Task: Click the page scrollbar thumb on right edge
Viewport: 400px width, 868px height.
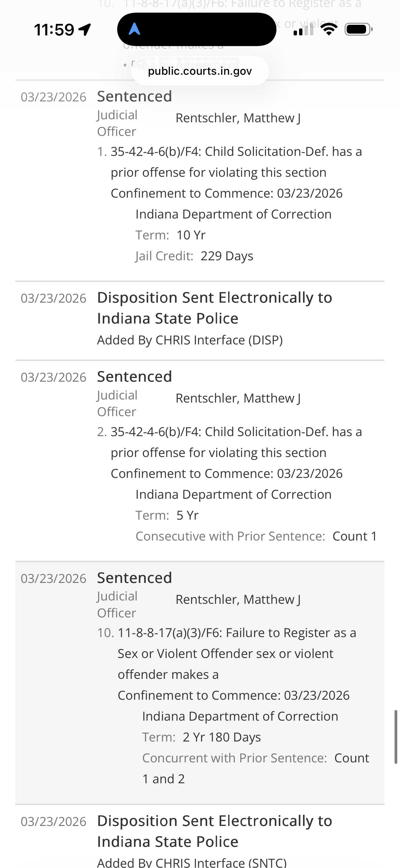Action: [x=396, y=736]
